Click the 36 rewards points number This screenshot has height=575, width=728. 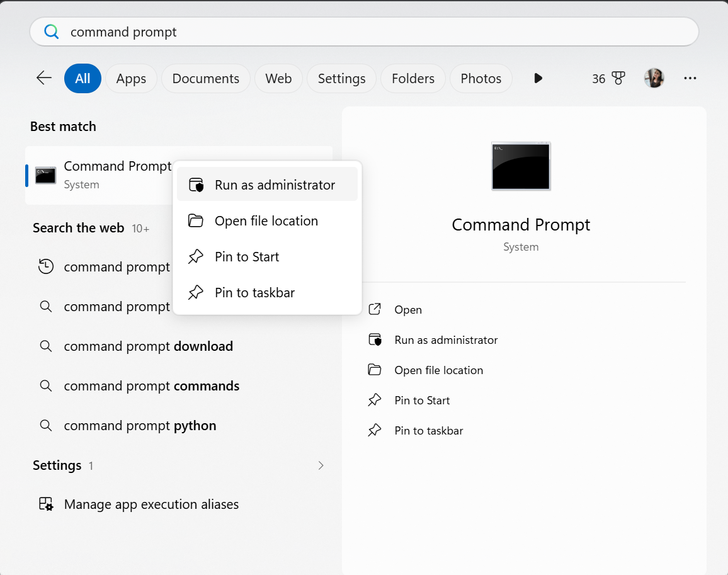pyautogui.click(x=598, y=79)
